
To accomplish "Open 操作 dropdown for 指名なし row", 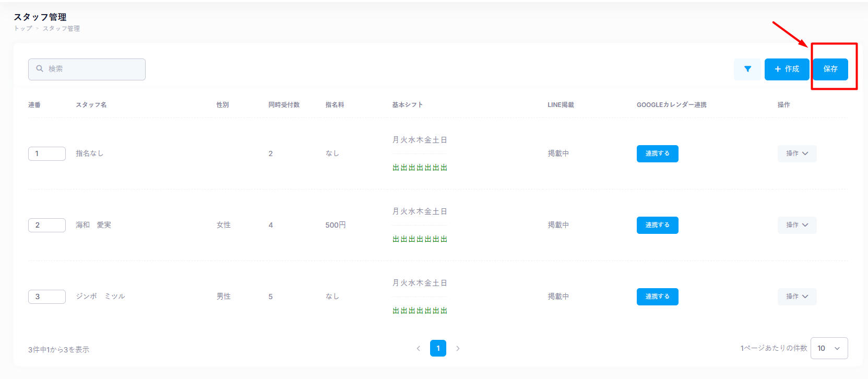I will (x=796, y=153).
